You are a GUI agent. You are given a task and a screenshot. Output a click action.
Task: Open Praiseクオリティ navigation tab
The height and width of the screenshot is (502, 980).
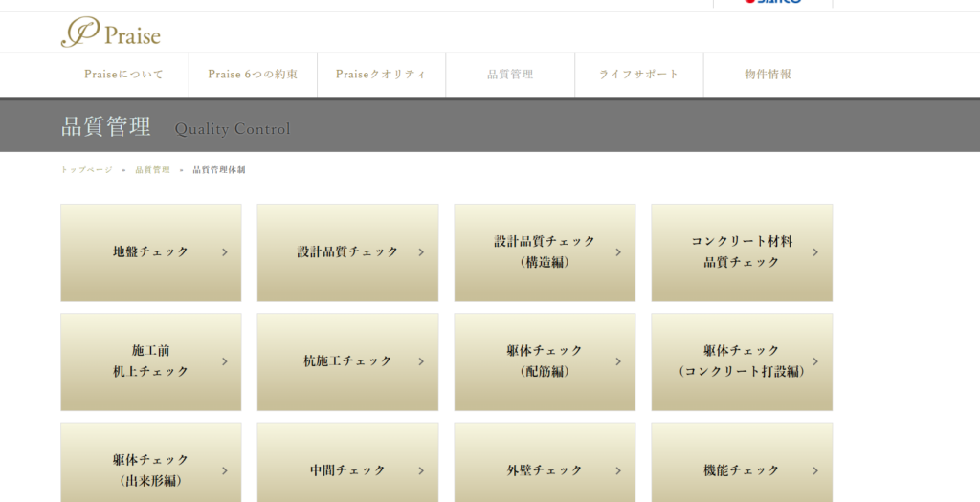click(381, 75)
